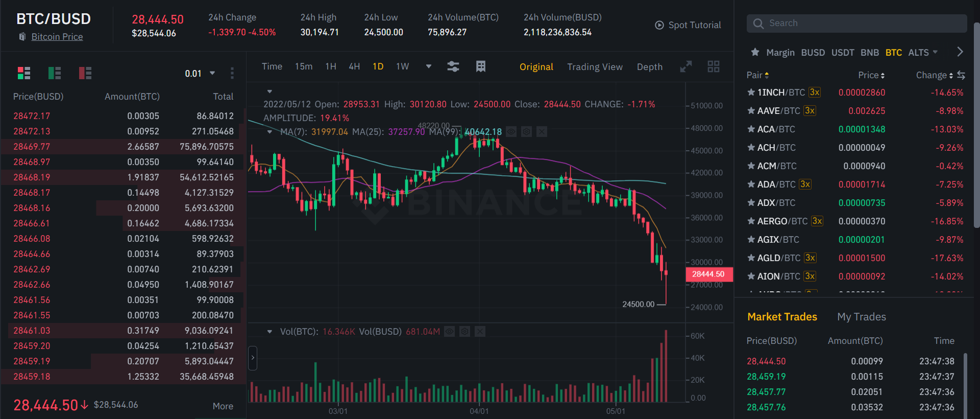Collapse the MA indicator legend triangle
Viewport: 980px width, 419px height.
coord(269,132)
